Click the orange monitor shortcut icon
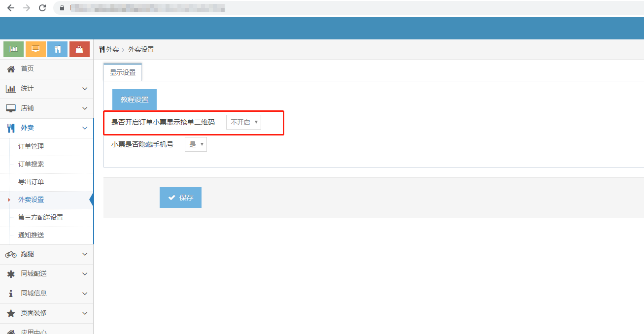This screenshot has width=644, height=334. pyautogui.click(x=35, y=49)
